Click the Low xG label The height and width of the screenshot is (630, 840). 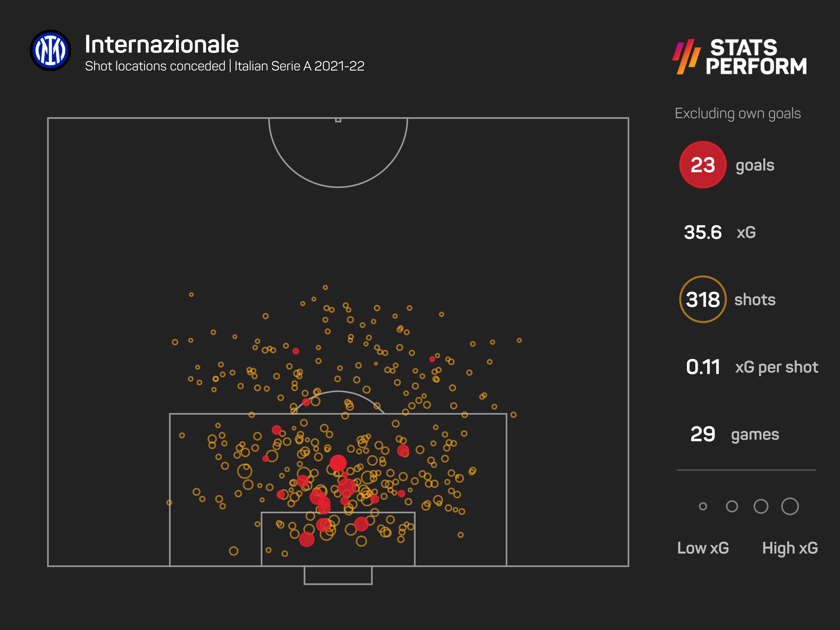click(x=703, y=548)
